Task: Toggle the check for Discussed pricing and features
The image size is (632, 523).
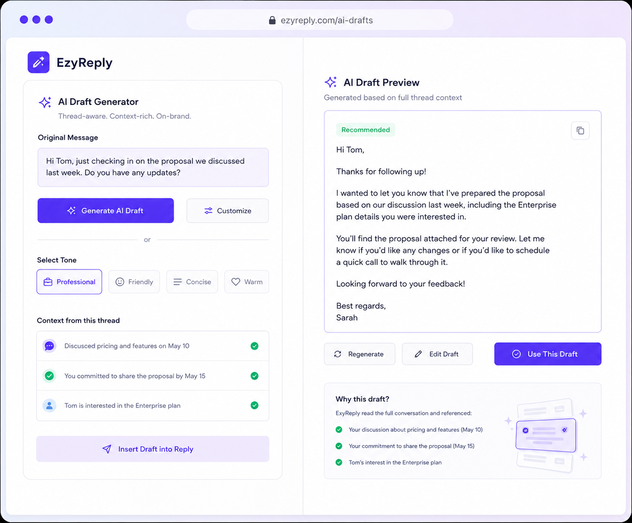Action: point(254,346)
